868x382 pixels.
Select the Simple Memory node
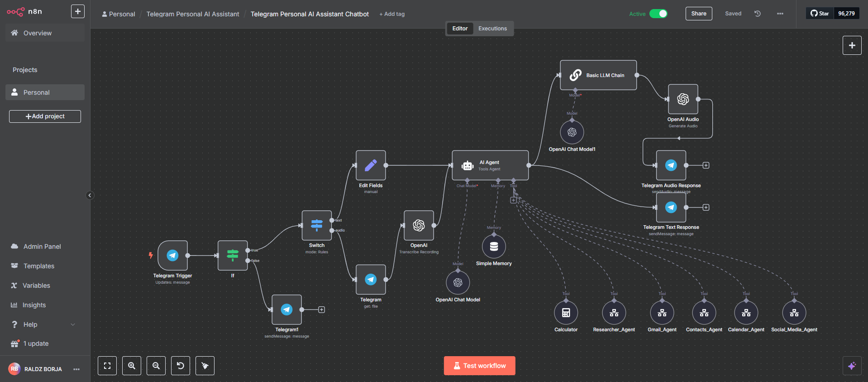[x=494, y=246]
